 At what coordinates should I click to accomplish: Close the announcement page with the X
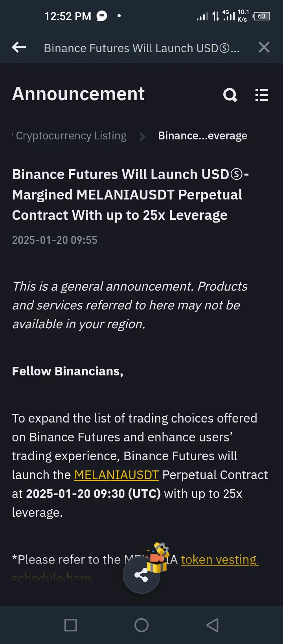pos(264,48)
